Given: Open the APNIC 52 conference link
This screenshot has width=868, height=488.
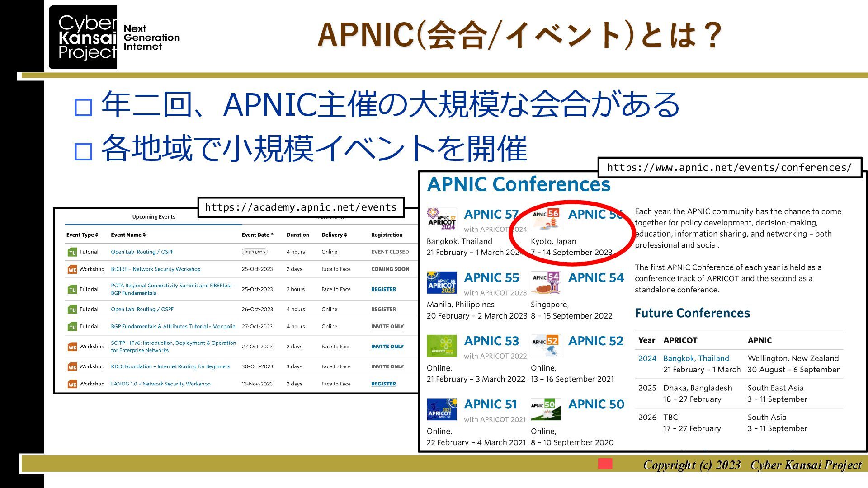Looking at the screenshot, I should point(596,341).
